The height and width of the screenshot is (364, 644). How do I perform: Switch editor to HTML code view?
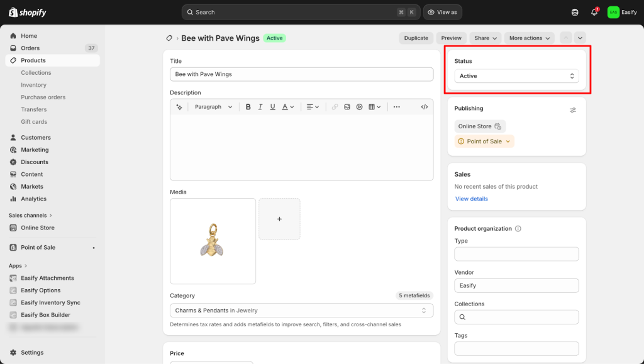pyautogui.click(x=425, y=107)
